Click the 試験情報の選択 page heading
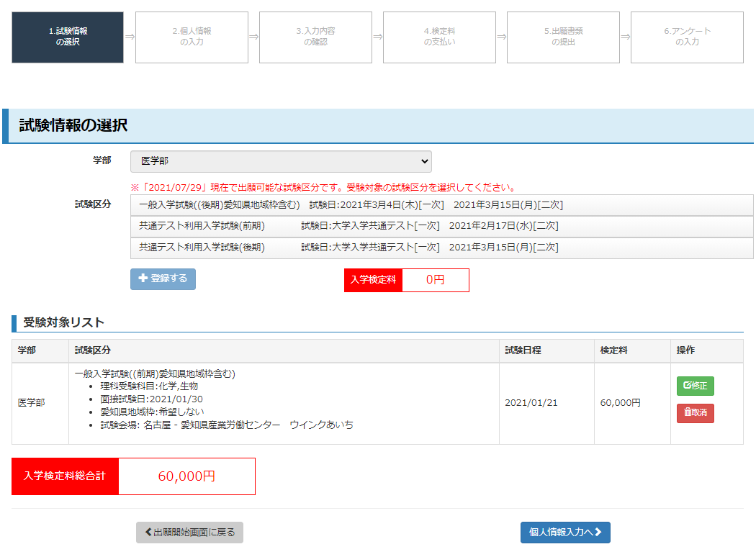The height and width of the screenshot is (557, 756). click(x=73, y=126)
